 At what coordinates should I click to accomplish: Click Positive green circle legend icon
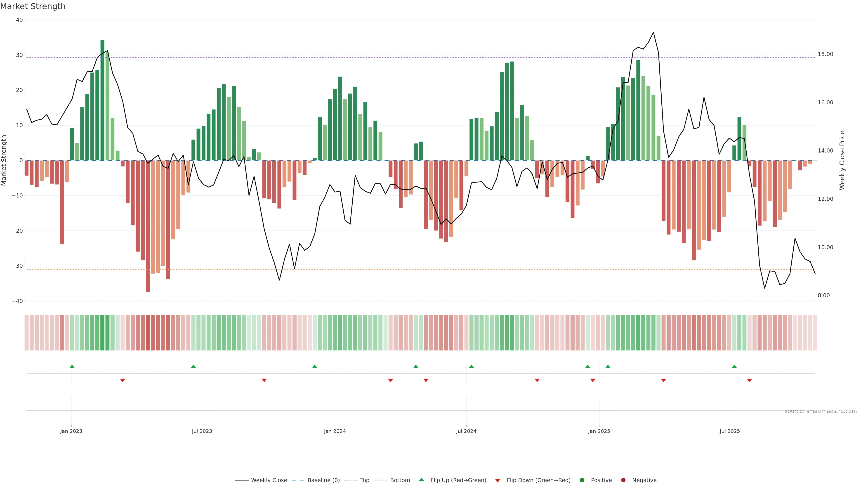click(582, 480)
